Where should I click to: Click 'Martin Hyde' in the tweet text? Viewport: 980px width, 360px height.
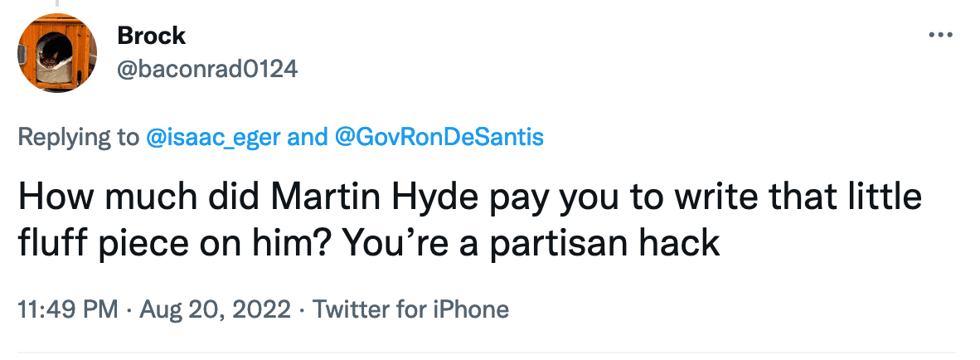(x=361, y=202)
